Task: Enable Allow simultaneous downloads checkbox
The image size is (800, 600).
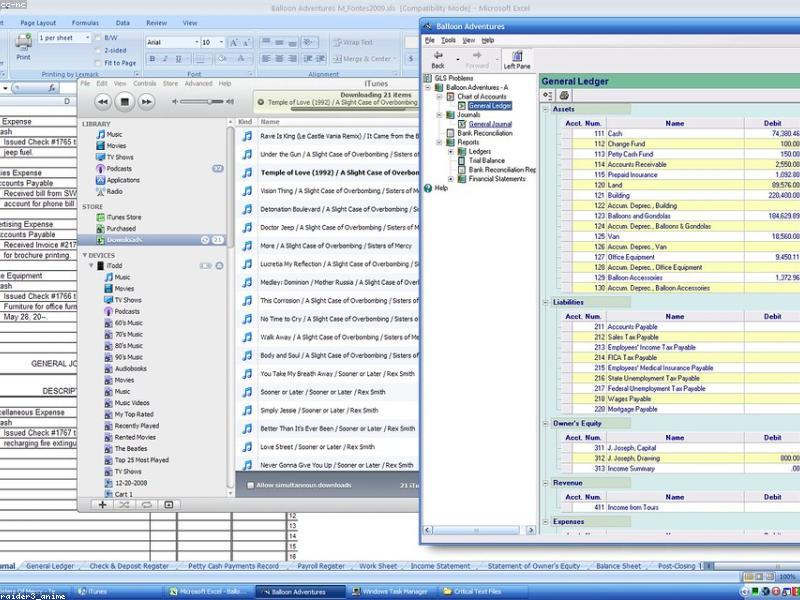Action: [250, 485]
